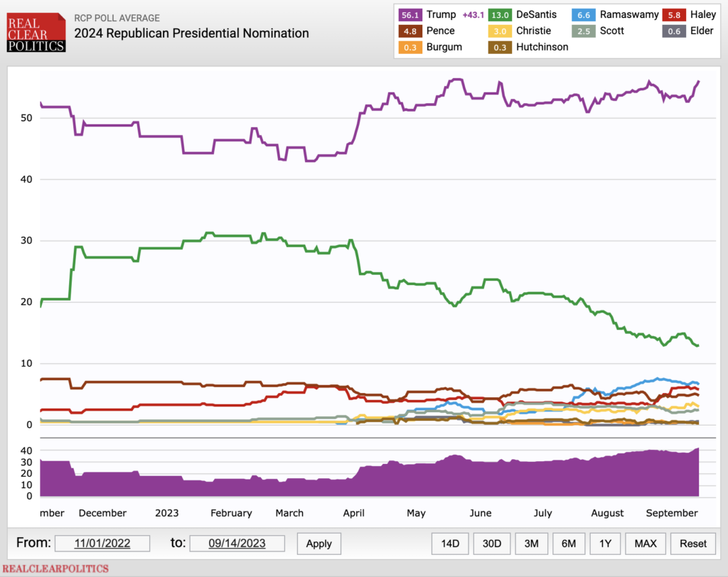Toggle Burgum orange 0.3 legend swatch

[x=410, y=48]
